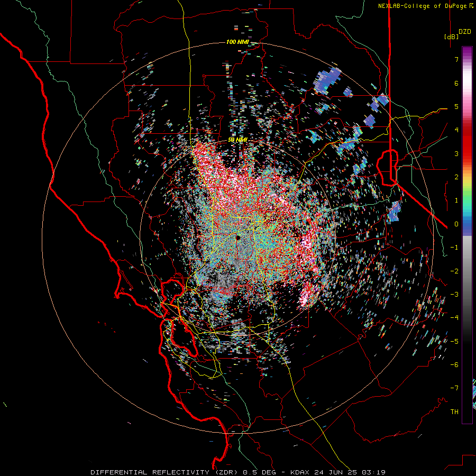Click the -5 value on color scale

coord(454,341)
